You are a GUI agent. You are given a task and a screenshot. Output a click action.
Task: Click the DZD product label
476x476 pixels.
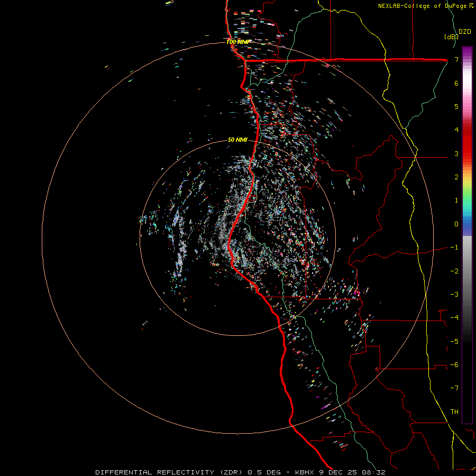465,32
